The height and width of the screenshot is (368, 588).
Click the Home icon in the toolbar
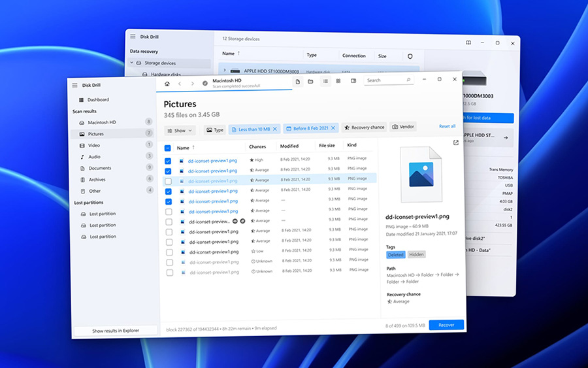(x=167, y=84)
